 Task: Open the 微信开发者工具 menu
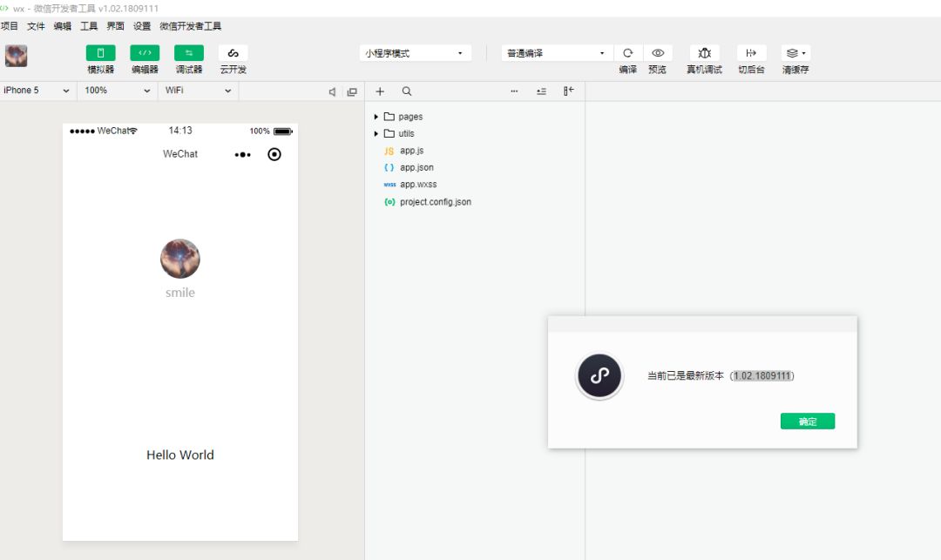coord(190,26)
